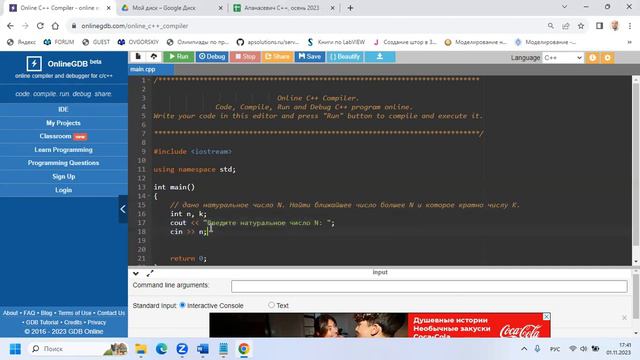This screenshot has width=640, height=360.
Task: Open File Explorer from the taskbar
Action: click(x=141, y=349)
